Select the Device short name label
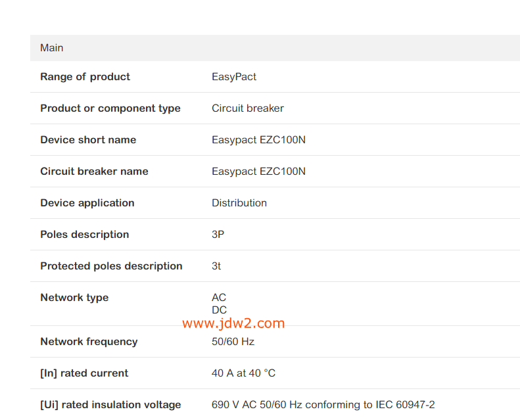The width and height of the screenshot is (520, 420). [x=88, y=140]
